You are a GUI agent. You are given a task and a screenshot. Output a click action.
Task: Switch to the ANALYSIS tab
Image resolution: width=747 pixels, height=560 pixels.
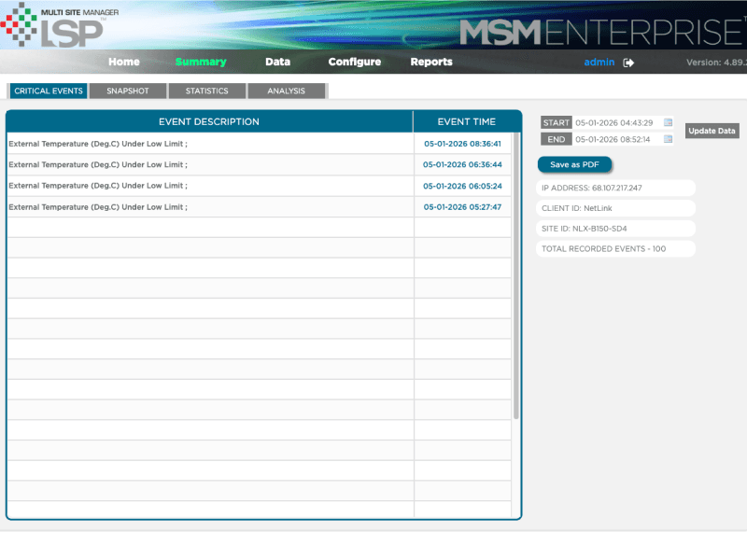tap(287, 91)
